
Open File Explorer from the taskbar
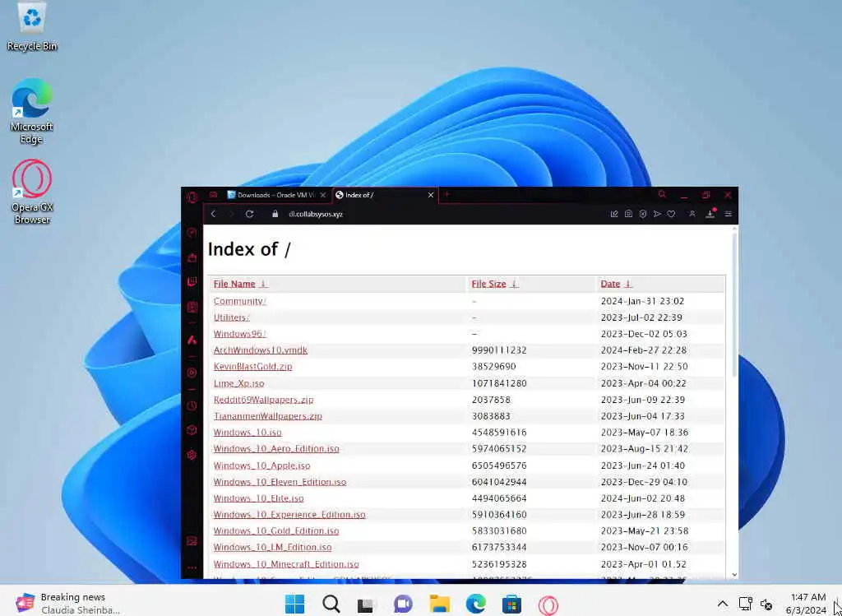(x=439, y=604)
